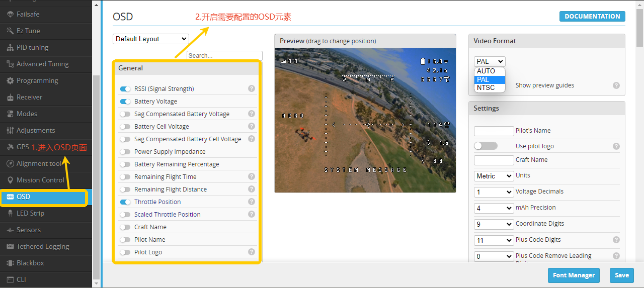Open help icon for Remaining Flight Time
This screenshot has height=288, width=644.
[x=252, y=176]
